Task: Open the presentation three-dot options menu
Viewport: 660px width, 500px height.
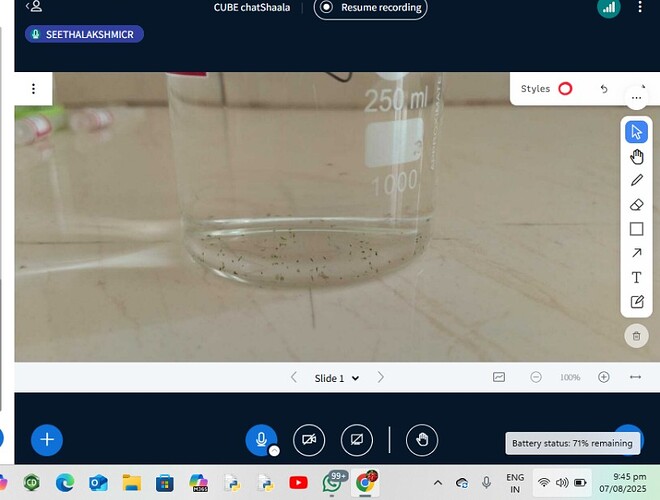Action: point(33,89)
